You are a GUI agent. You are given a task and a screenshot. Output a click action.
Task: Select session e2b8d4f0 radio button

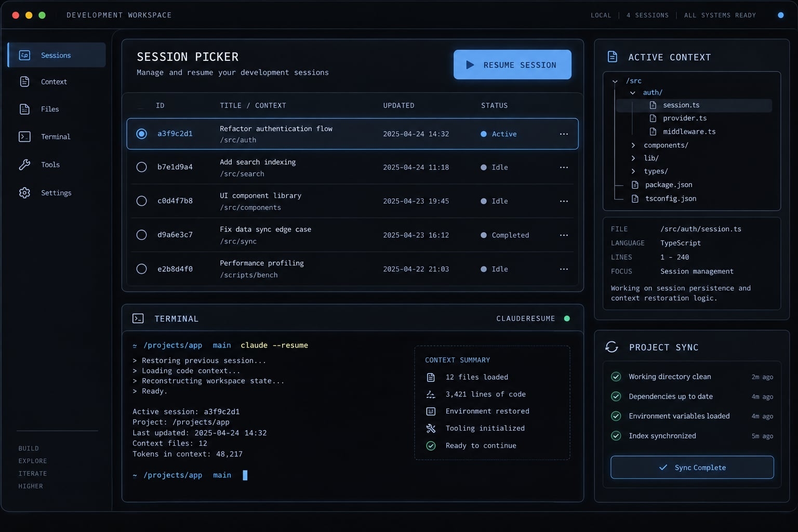141,269
